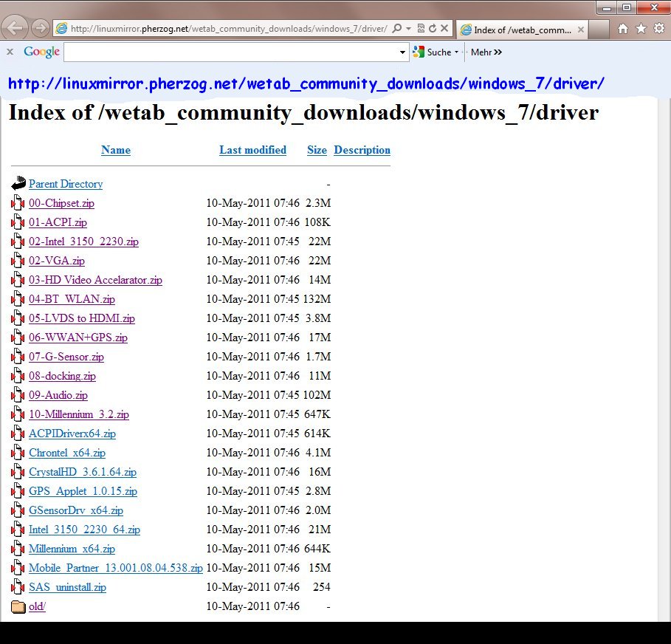Open the old/ folder link
This screenshot has width=671, height=644.
[37, 607]
